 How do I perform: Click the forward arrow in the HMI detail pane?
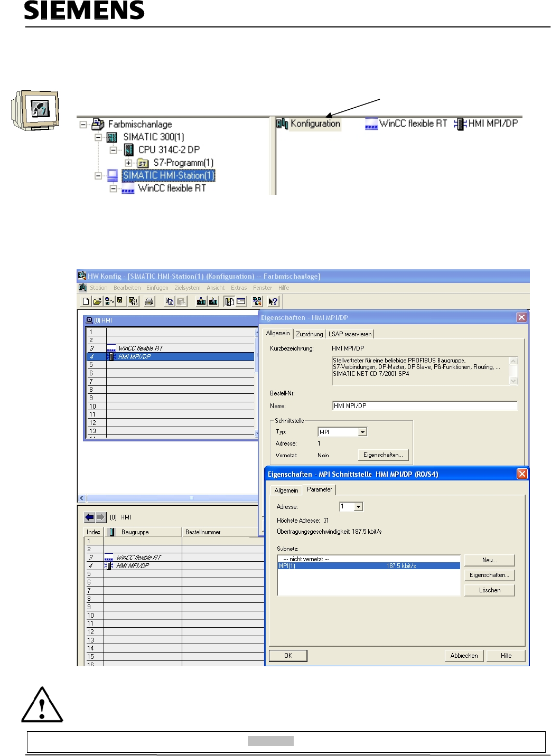pos(100,517)
